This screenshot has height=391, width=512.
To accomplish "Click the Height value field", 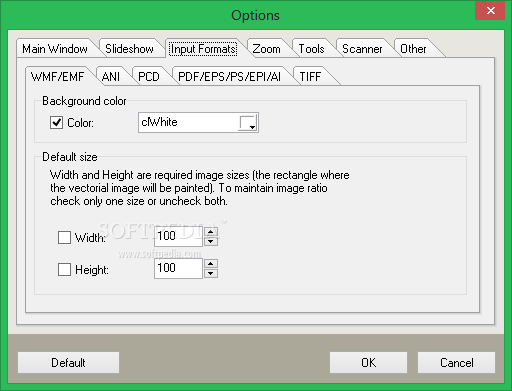I will (x=178, y=268).
